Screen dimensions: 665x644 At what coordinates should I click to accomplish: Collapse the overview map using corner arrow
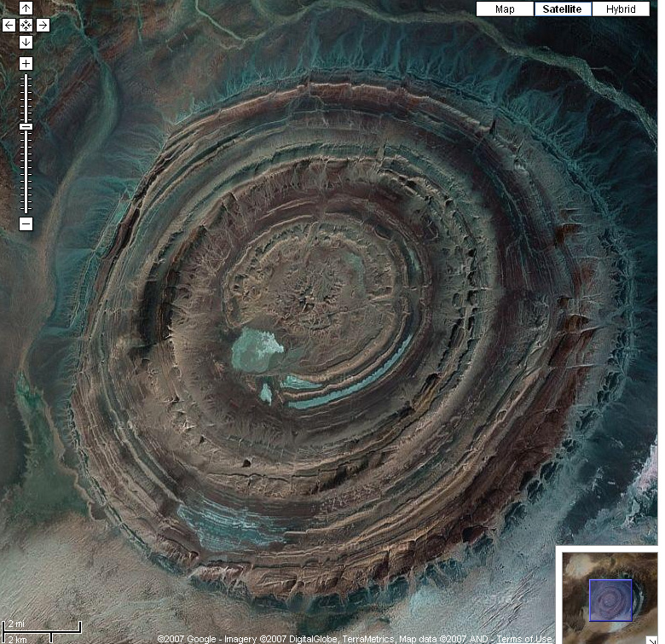[x=652, y=637]
